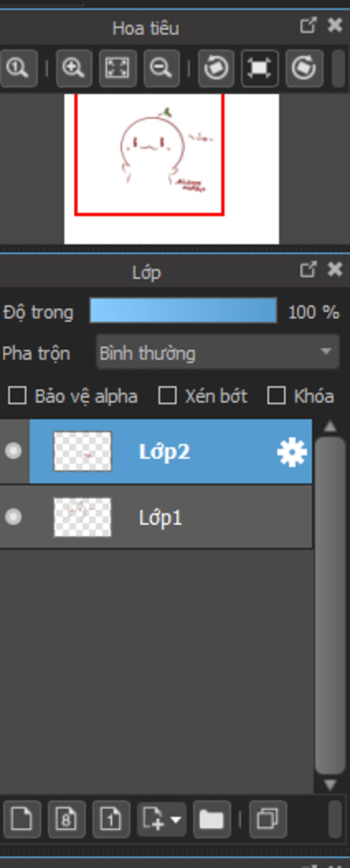Tick the Xén bớt checkbox
This screenshot has height=868, width=350.
(x=167, y=396)
